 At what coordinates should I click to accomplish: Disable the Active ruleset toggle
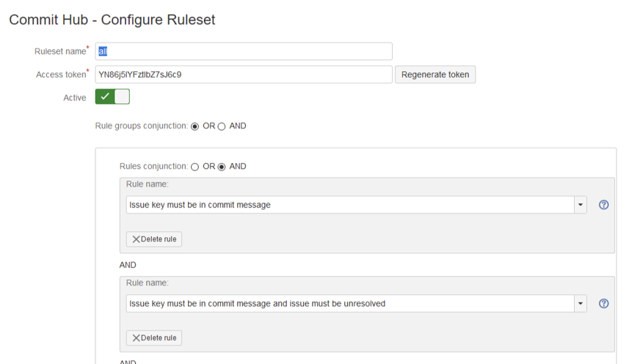[x=112, y=97]
